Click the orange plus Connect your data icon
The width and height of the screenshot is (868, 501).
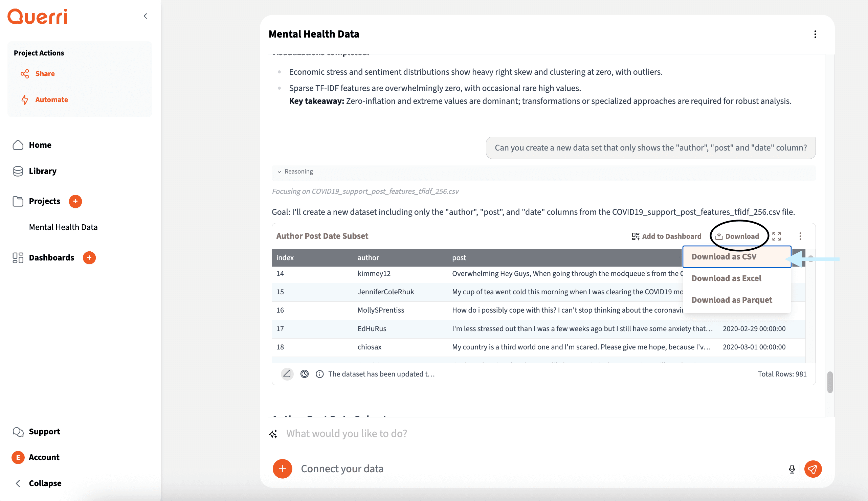(x=282, y=469)
